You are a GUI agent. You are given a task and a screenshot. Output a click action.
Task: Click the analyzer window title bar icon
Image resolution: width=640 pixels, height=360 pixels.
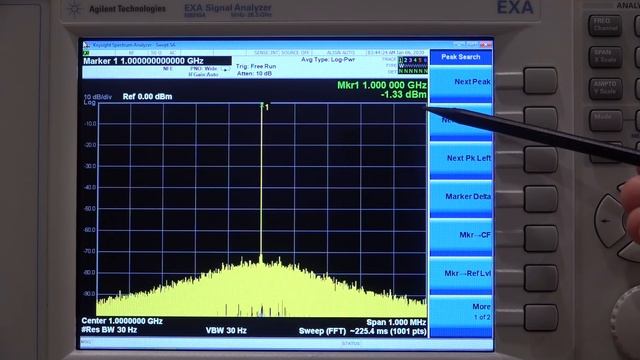pyautogui.click(x=86, y=44)
